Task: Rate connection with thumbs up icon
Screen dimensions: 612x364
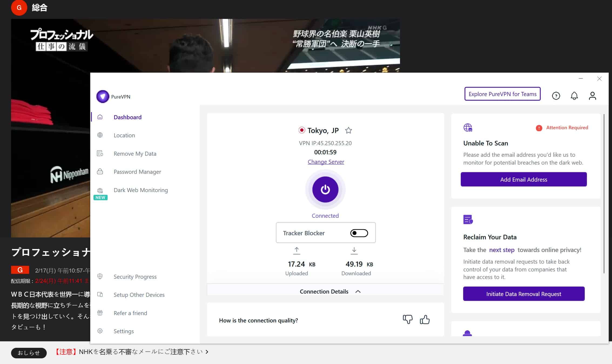Action: pos(425,319)
